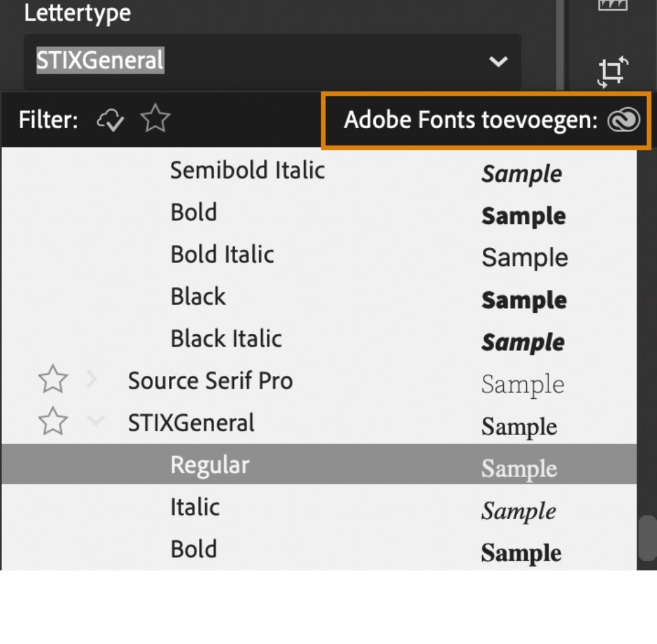The width and height of the screenshot is (657, 644).
Task: Select Black Italic from the font list
Action: [x=226, y=338]
